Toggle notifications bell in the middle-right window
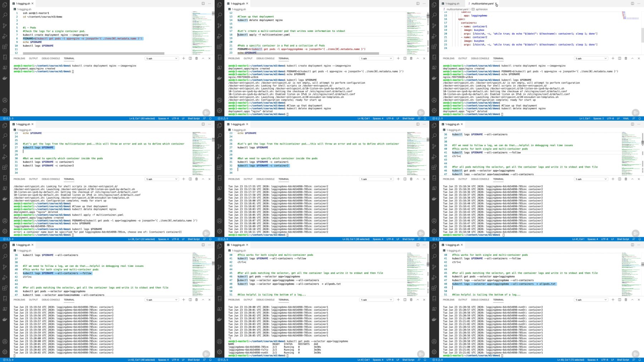Viewport: 644px width, 362px height. (x=640, y=239)
